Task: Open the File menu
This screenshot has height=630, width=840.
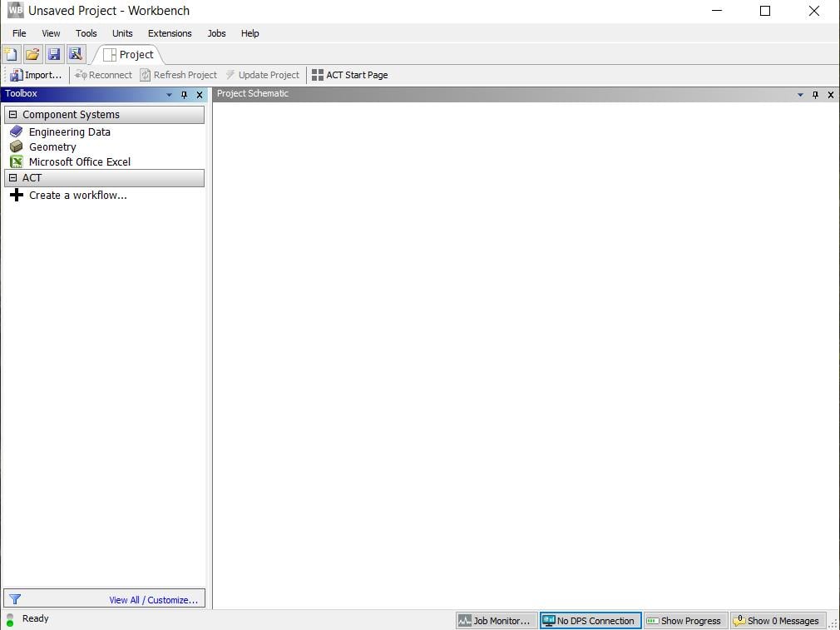Action: [x=19, y=33]
